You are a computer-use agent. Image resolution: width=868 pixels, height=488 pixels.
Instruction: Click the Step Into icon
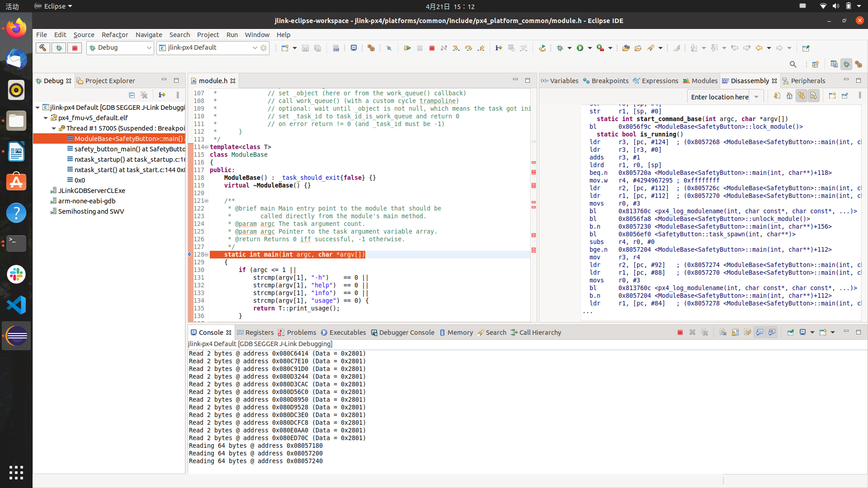[456, 48]
